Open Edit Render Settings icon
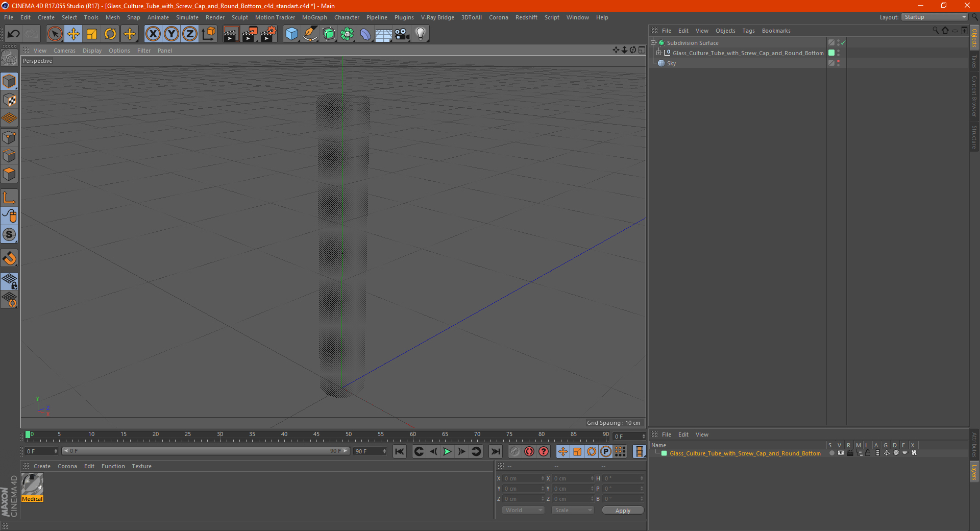Image resolution: width=980 pixels, height=531 pixels. pyautogui.click(x=268, y=34)
